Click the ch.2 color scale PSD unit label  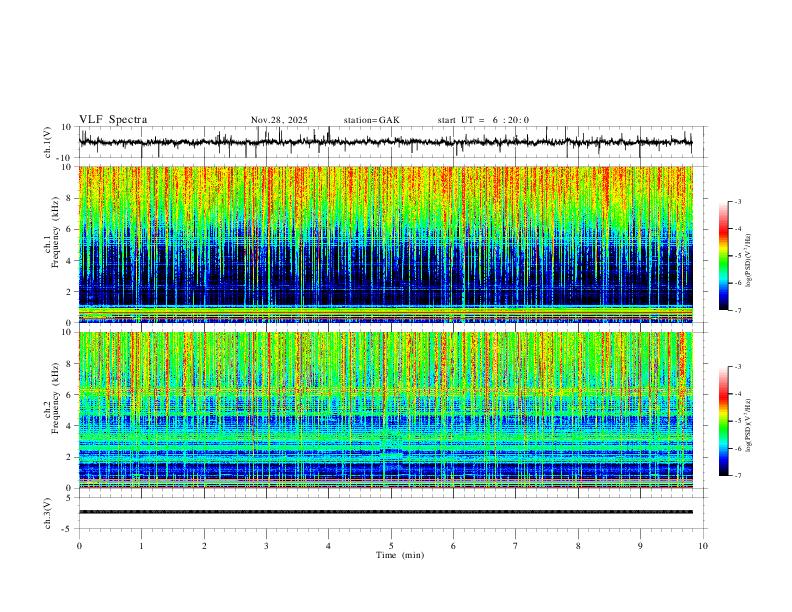[x=748, y=425]
